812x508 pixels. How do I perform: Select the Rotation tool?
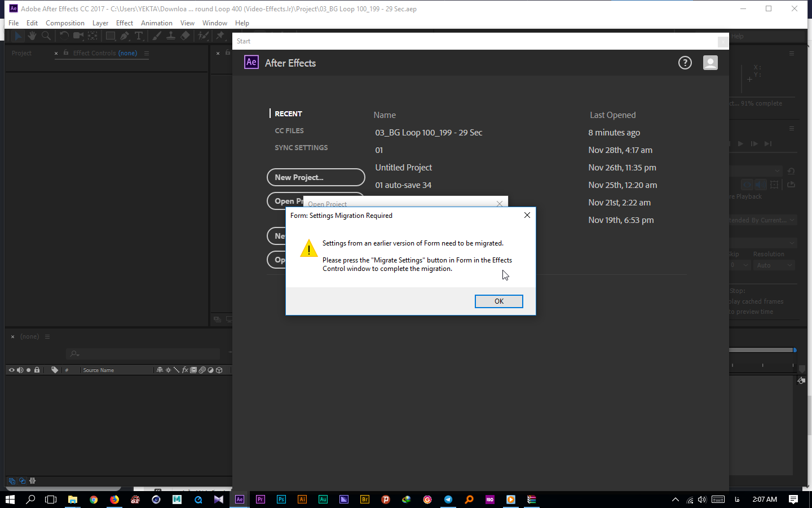point(64,36)
